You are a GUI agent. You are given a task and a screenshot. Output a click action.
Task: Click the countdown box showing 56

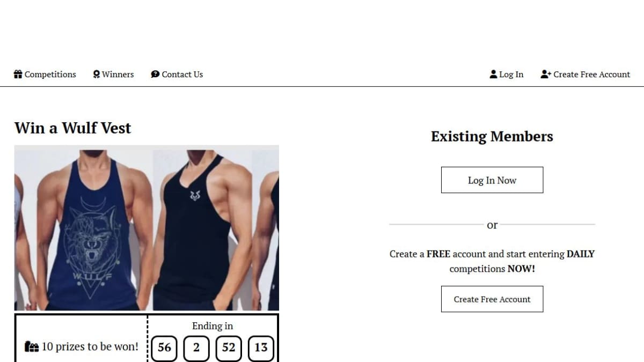pyautogui.click(x=164, y=348)
